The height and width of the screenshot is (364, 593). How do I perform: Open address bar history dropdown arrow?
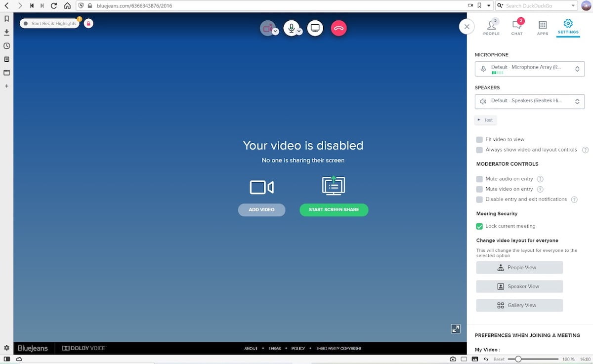489,6
